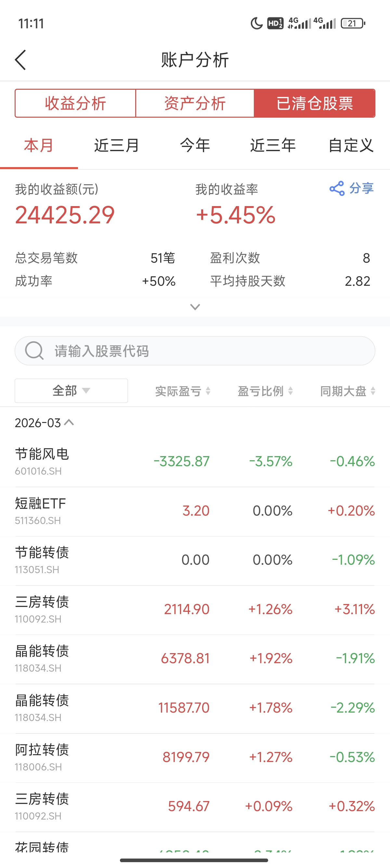This screenshot has height=868, width=390.
Task: Collapse the 2026-03 month group
Action: [x=69, y=423]
